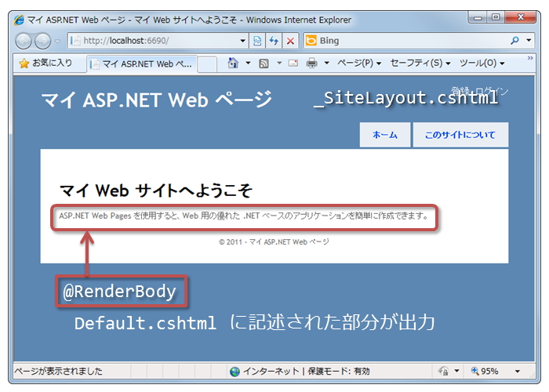Viewport: 549px width, 392px height.
Task: Expand the print options dropdown arrow
Action: pyautogui.click(x=327, y=63)
